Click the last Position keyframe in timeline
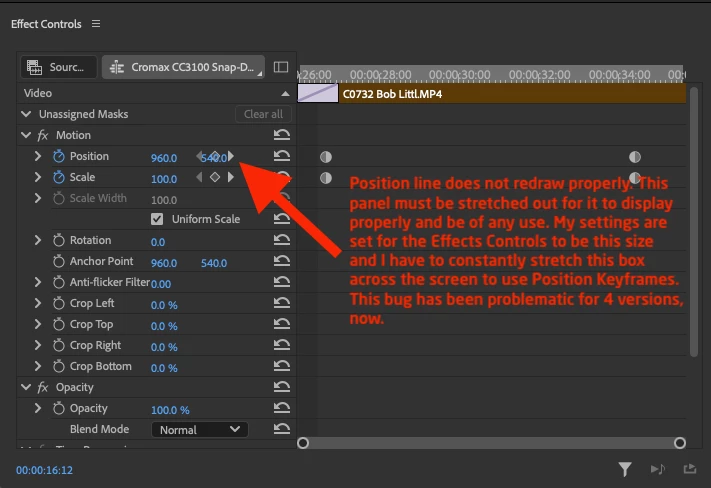The image size is (711, 488). 635,157
